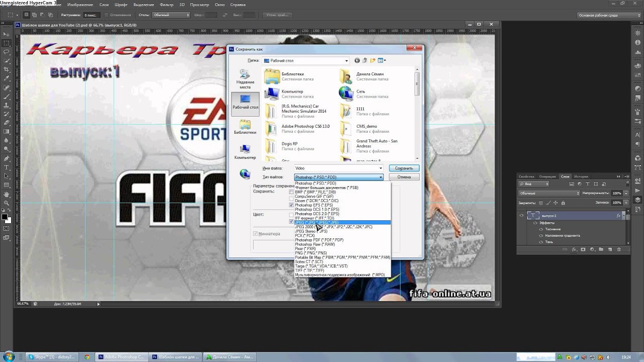The width and height of the screenshot is (644, 362).
Task: Open the Слои menu
Action: point(104,5)
